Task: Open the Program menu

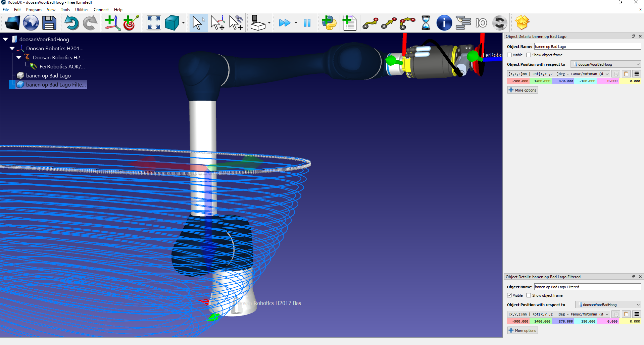Action: point(34,10)
